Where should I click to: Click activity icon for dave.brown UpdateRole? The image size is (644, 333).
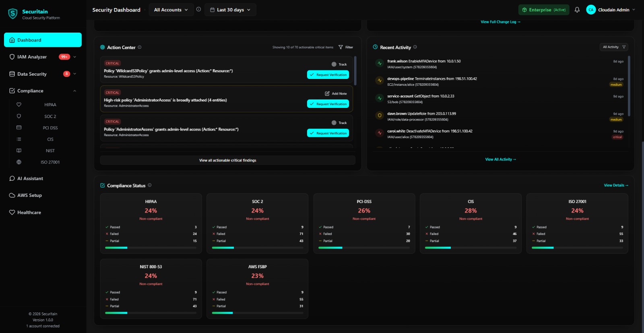pyautogui.click(x=380, y=116)
